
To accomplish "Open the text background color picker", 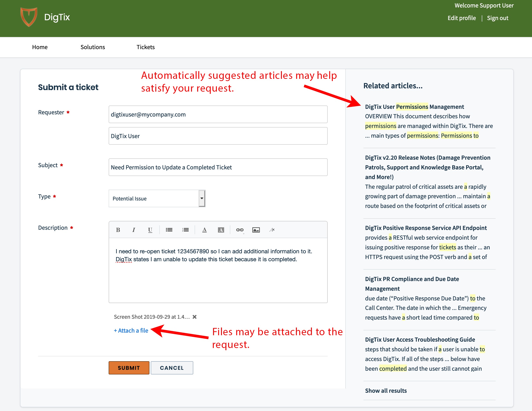I will click(221, 230).
